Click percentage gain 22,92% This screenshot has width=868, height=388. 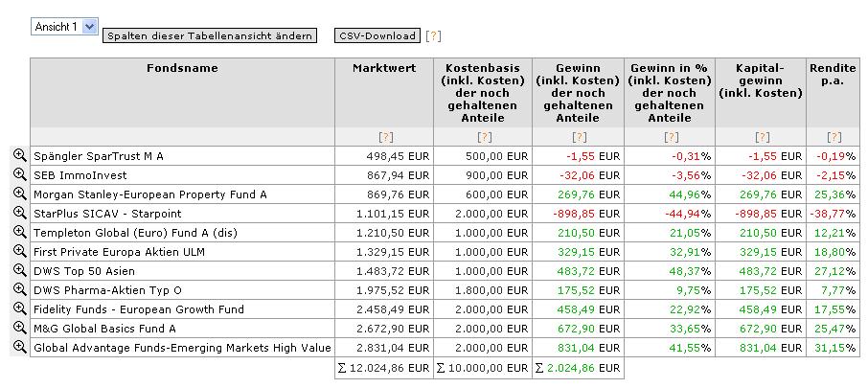click(691, 309)
